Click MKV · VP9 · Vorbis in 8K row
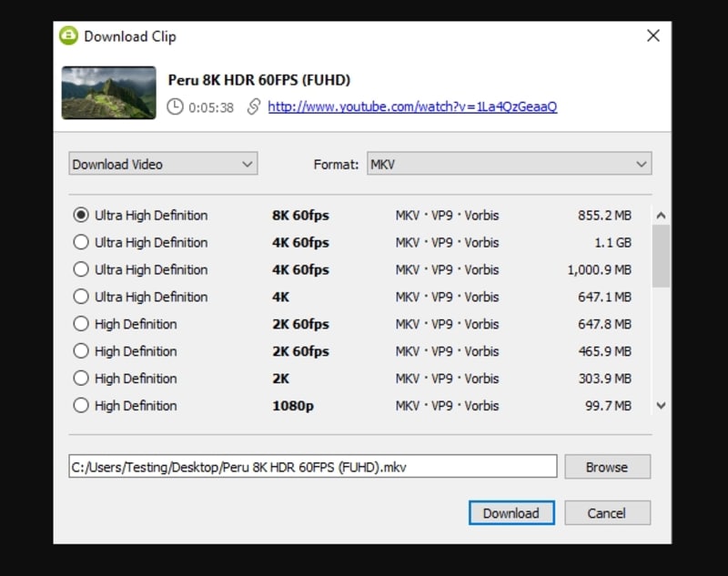The height and width of the screenshot is (576, 728). (447, 216)
